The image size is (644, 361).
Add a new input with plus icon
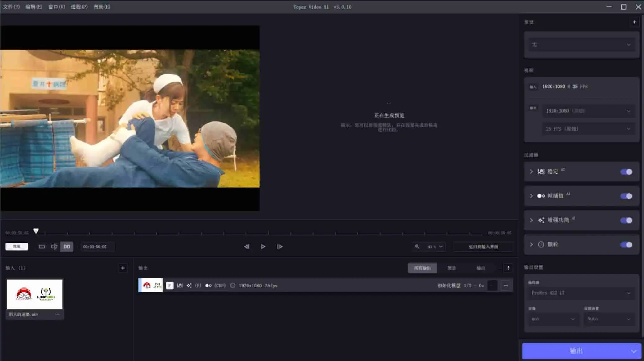(123, 268)
